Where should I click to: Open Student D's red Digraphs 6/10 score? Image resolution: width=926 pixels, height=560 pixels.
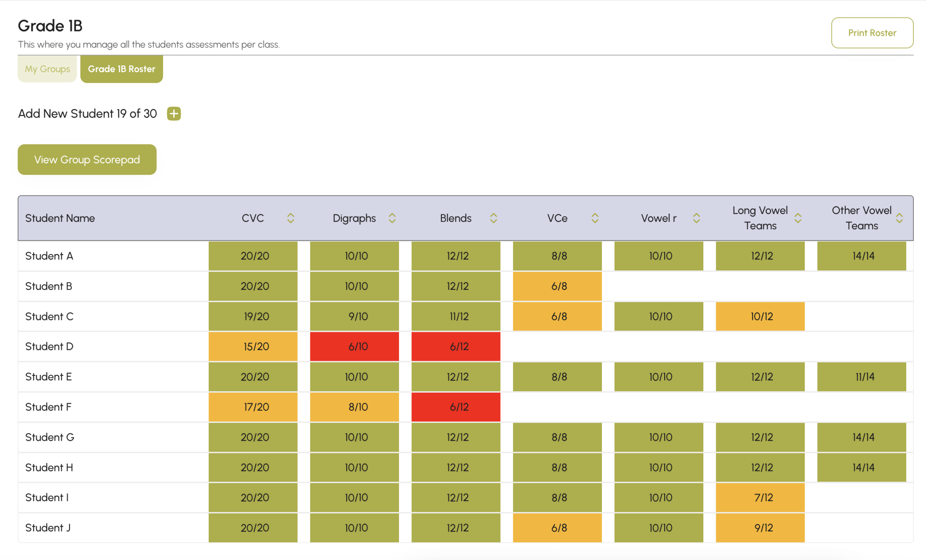coord(354,346)
